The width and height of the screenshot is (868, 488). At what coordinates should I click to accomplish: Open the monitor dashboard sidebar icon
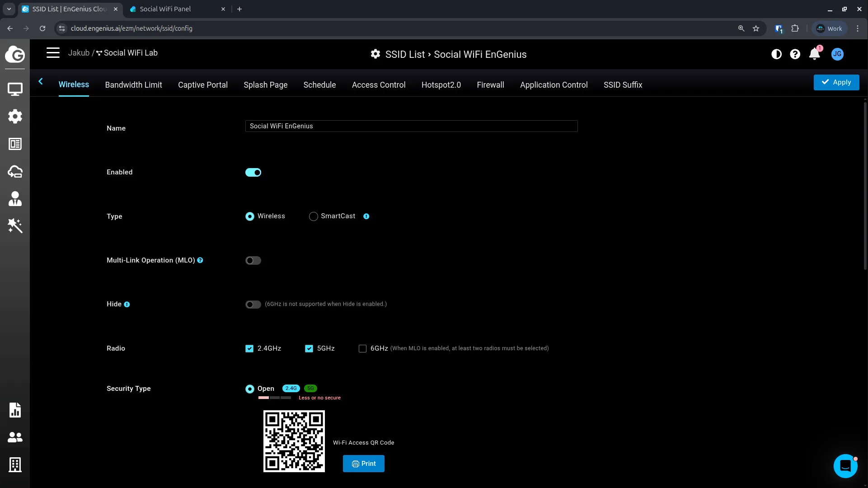(15, 89)
